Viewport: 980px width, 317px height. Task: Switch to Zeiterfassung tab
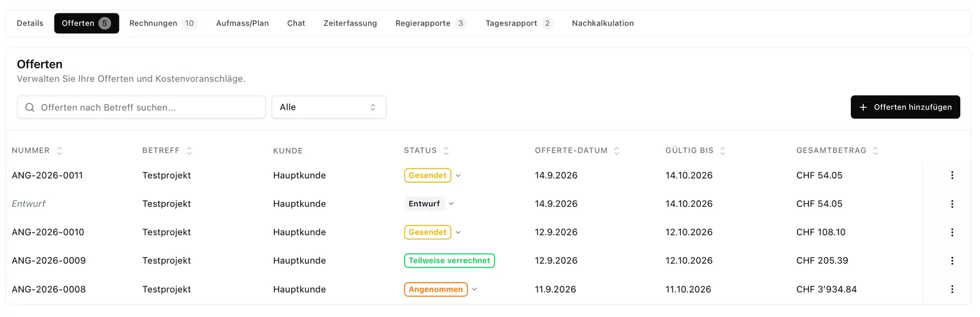pos(350,23)
